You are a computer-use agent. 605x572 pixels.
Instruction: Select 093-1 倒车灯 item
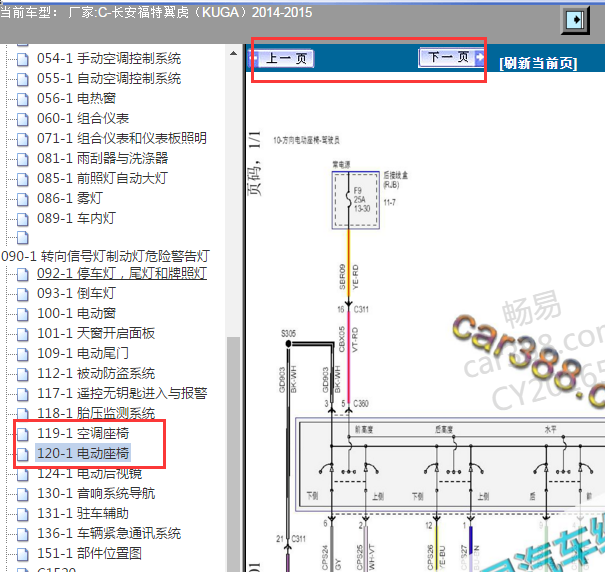pos(76,293)
